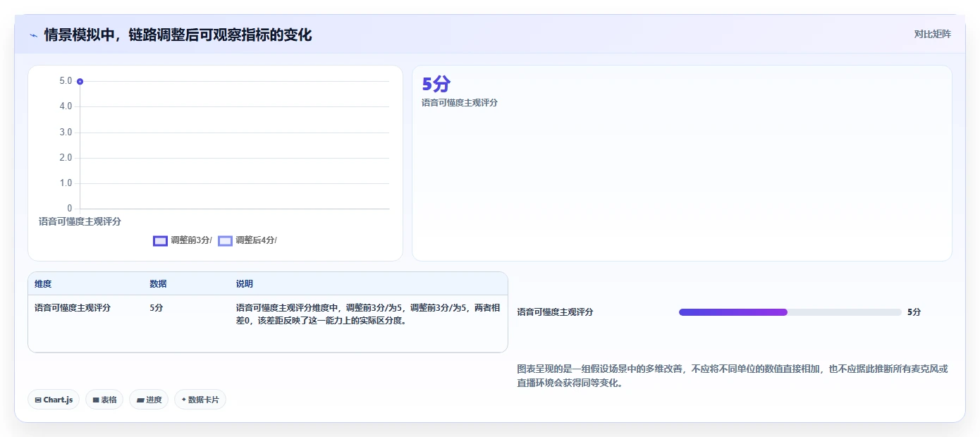Toggle the 调整前3分/ legend swatch
This screenshot has height=437, width=980.
(160, 240)
